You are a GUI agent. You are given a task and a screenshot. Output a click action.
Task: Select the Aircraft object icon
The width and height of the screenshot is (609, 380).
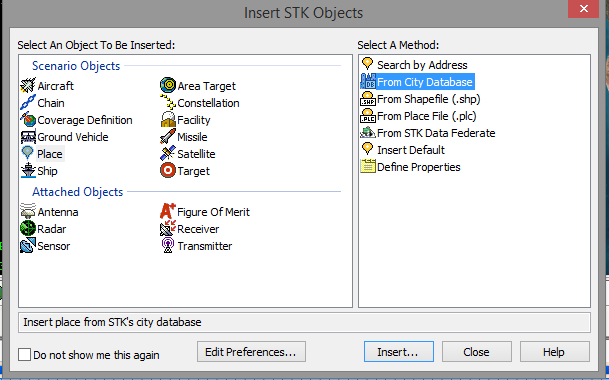[28, 85]
